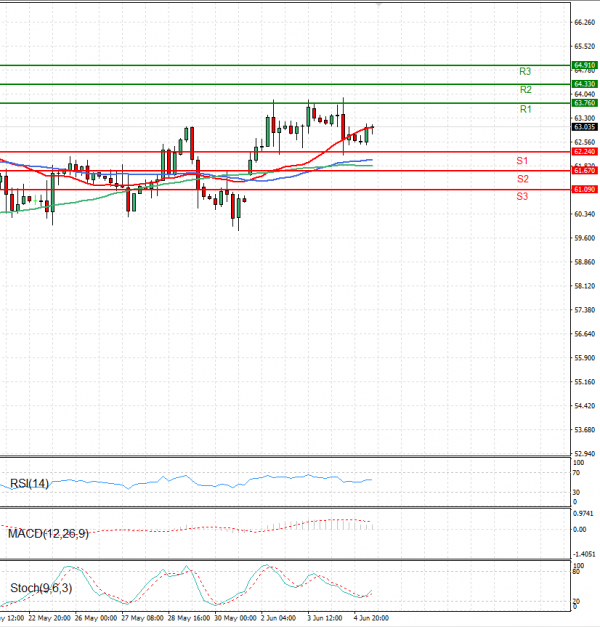Click the 62.240 support price tag
The width and height of the screenshot is (600, 627).
[585, 152]
